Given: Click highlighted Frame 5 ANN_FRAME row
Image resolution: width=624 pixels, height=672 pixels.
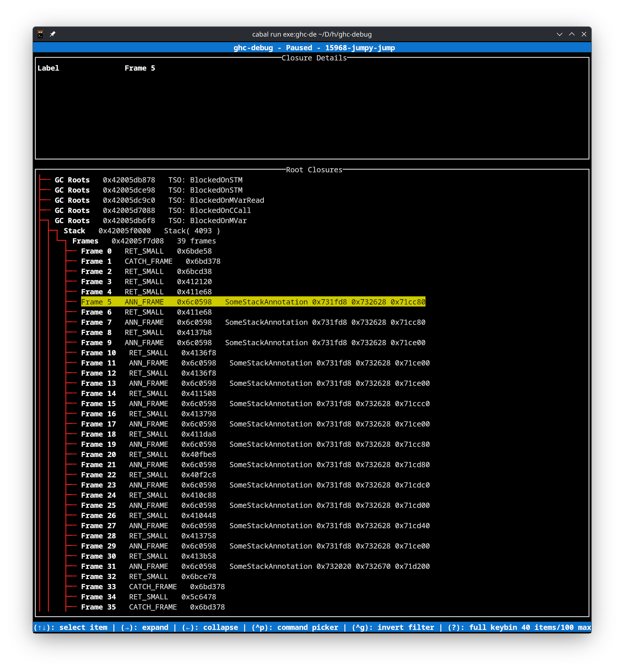Looking at the screenshot, I should pyautogui.click(x=253, y=302).
